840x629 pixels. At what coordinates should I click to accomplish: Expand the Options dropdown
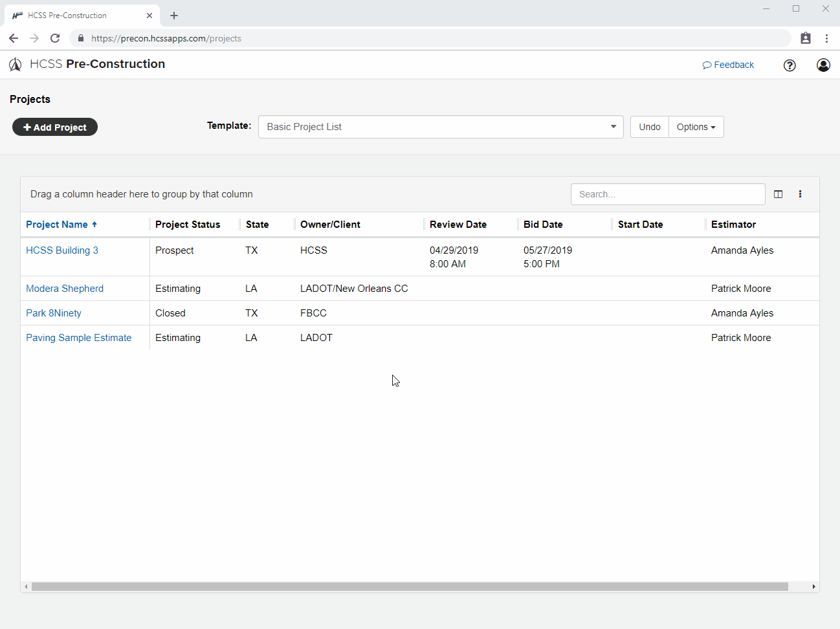(x=696, y=127)
